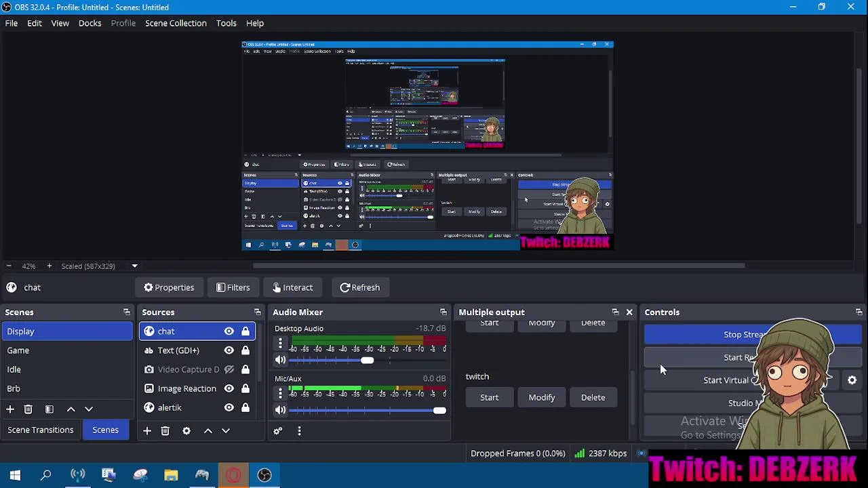The height and width of the screenshot is (488, 868).
Task: Zoom in preview with plus icon
Action: (x=49, y=266)
